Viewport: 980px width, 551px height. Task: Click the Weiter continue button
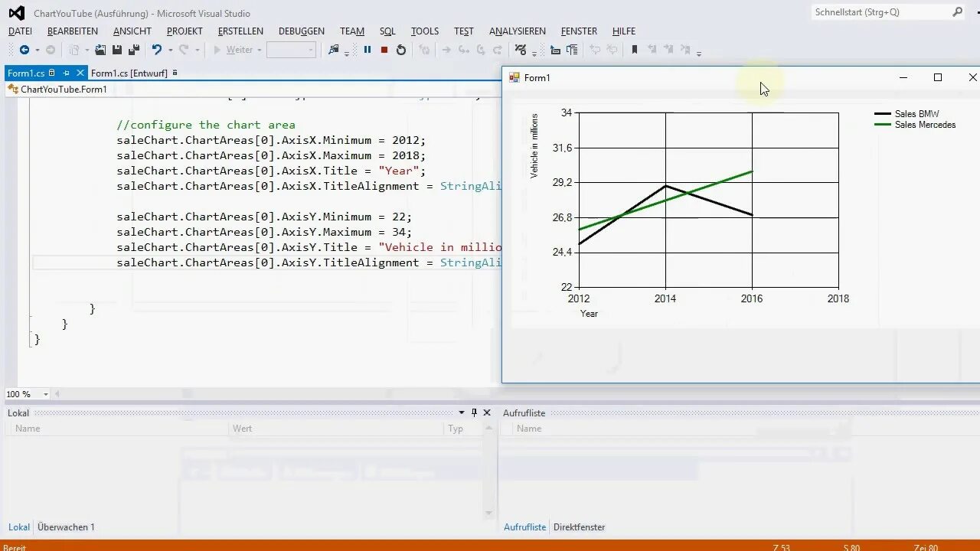[x=234, y=50]
